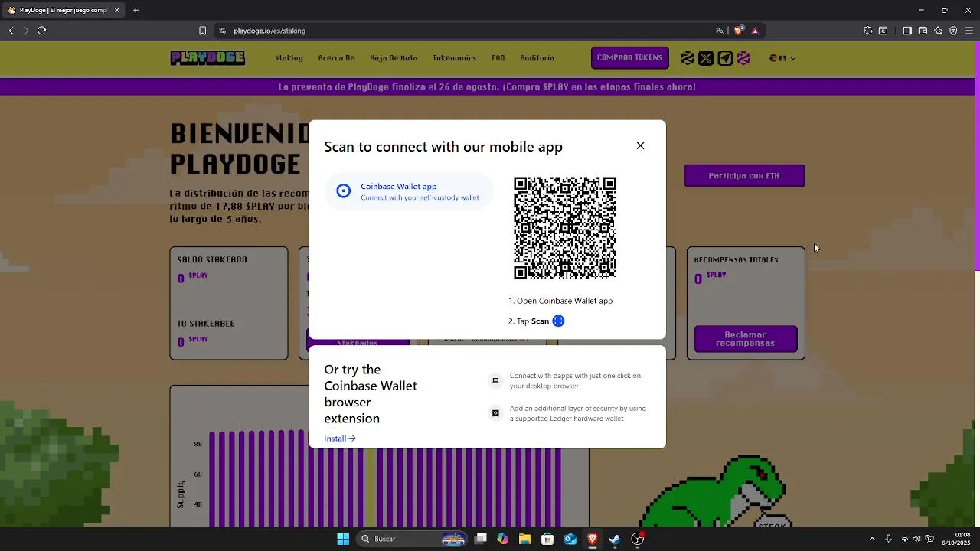
Task: Go forward with the browser arrow
Action: pos(26,31)
